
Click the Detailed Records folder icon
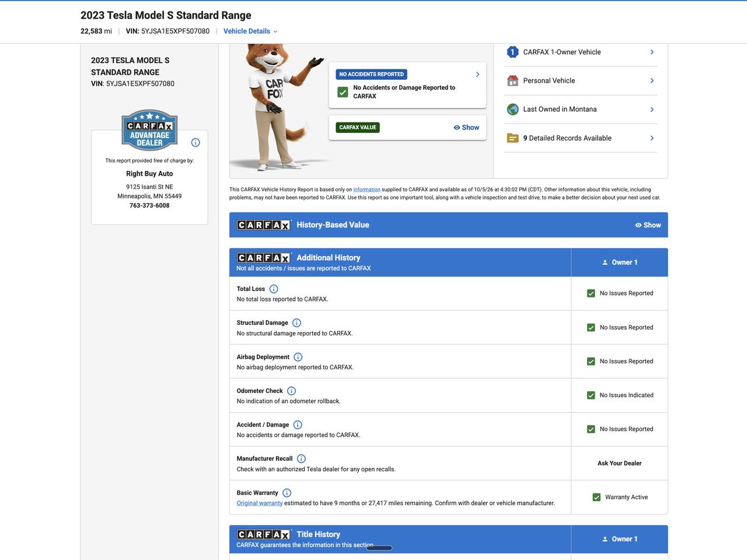[x=512, y=138]
